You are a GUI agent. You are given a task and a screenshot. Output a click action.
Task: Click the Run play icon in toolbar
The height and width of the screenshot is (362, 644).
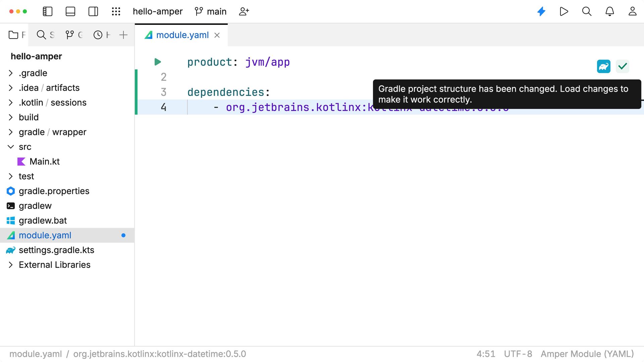(x=564, y=11)
